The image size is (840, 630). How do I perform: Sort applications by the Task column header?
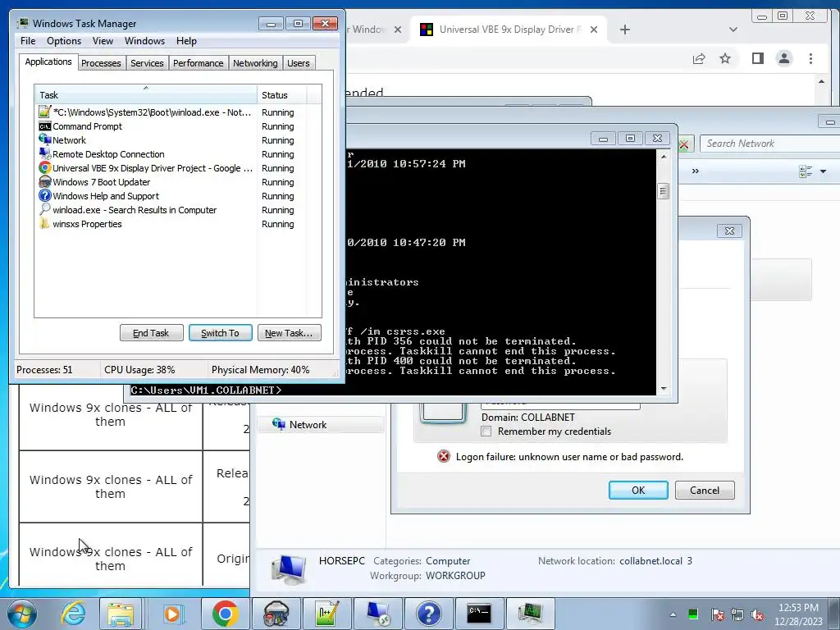(x=145, y=95)
